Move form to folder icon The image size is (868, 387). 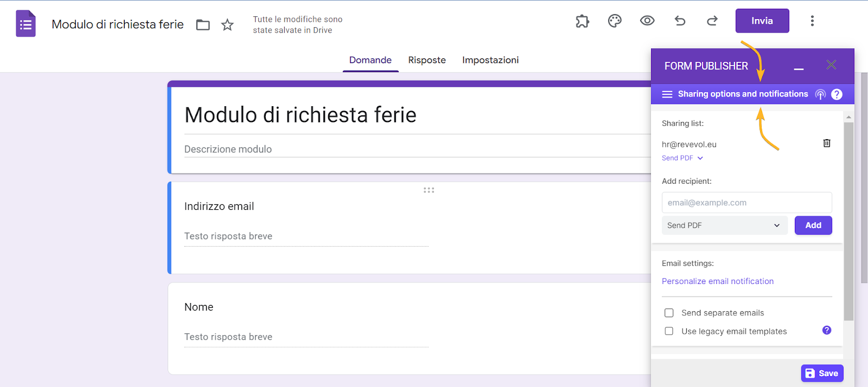[x=203, y=25]
